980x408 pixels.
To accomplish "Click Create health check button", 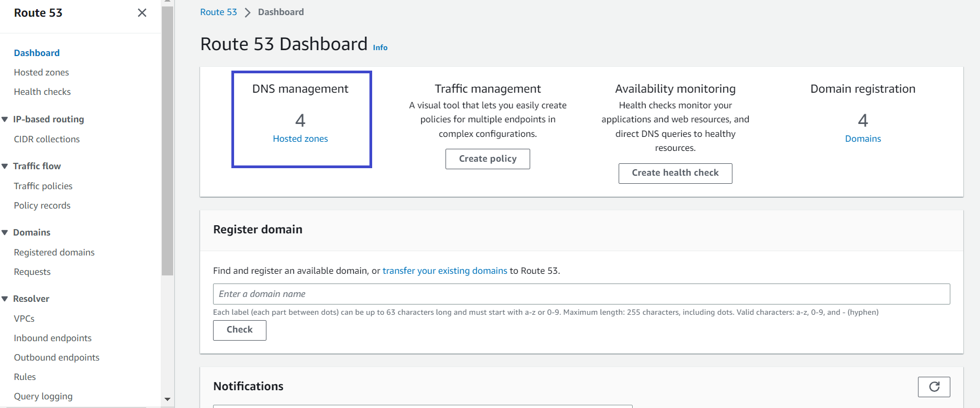I will pyautogui.click(x=675, y=173).
